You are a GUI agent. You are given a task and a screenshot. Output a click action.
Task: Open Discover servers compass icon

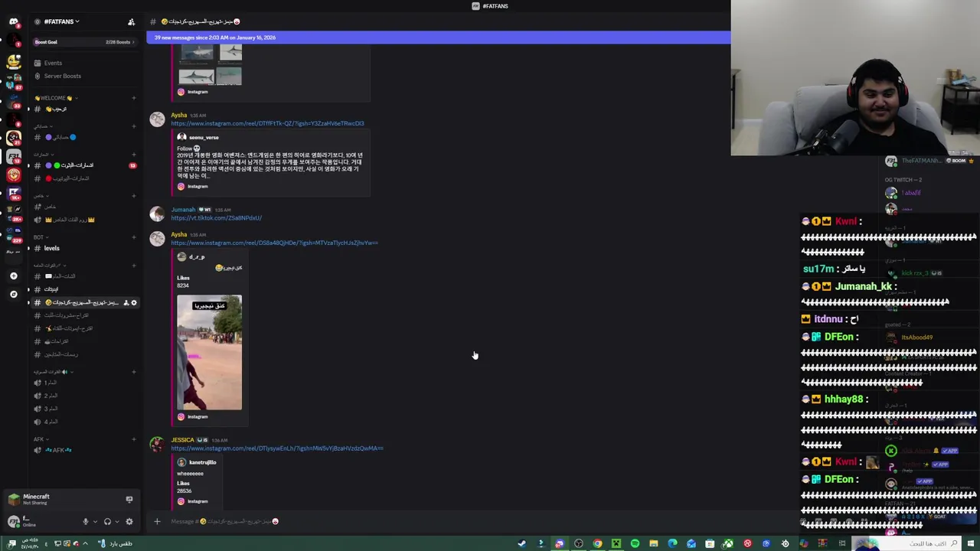(x=14, y=294)
